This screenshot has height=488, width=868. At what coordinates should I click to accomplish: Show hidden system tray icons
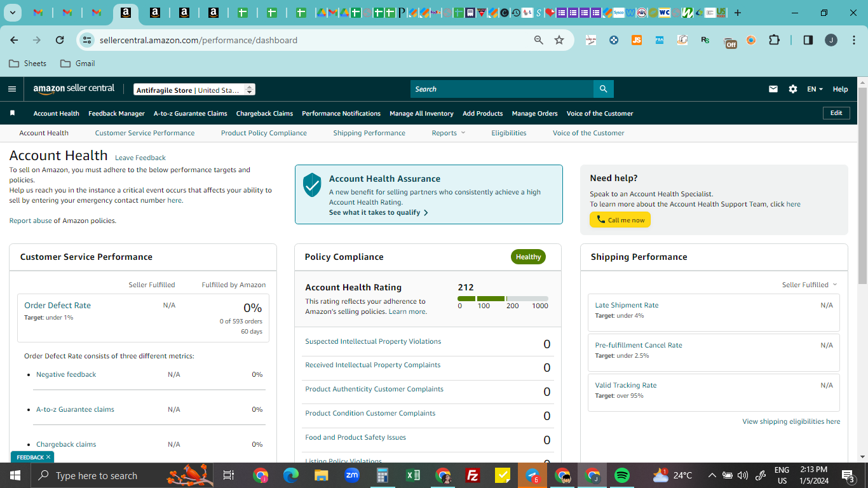pyautogui.click(x=712, y=475)
